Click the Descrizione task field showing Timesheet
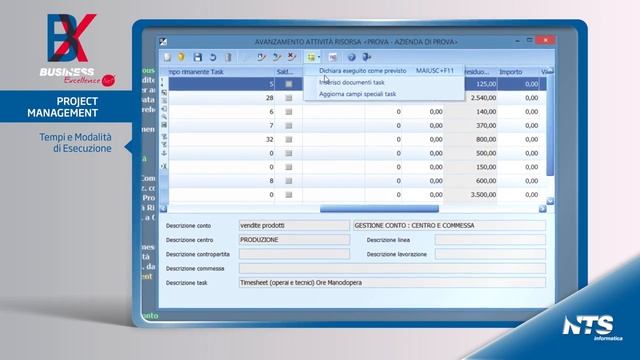 pos(392,282)
